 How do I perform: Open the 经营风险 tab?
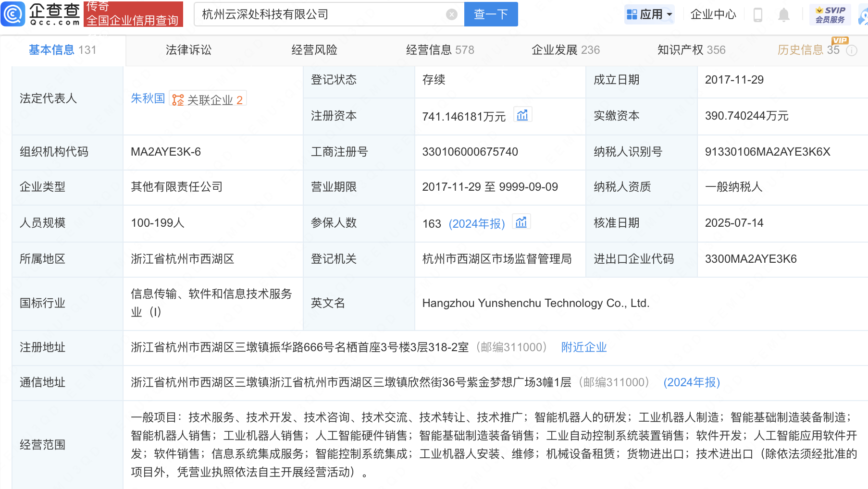[x=314, y=50]
